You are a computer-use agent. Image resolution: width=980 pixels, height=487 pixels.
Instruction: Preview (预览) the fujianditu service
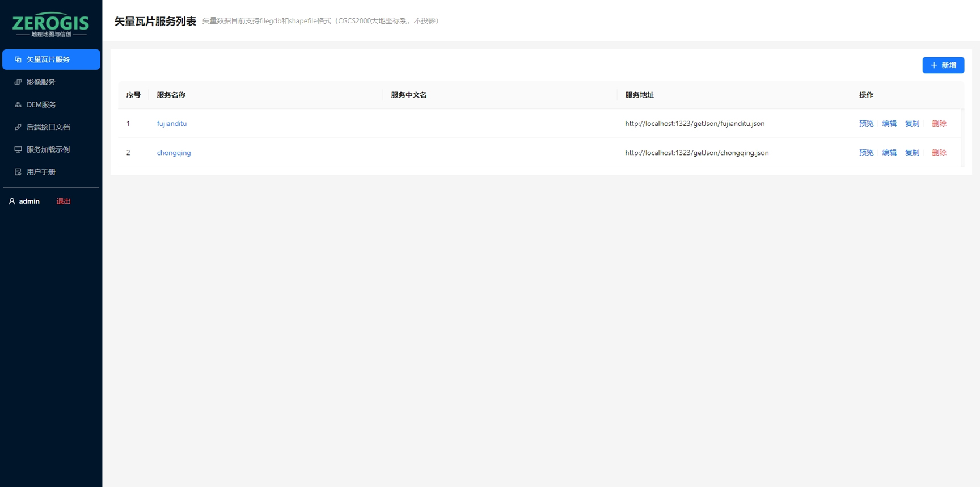(866, 123)
